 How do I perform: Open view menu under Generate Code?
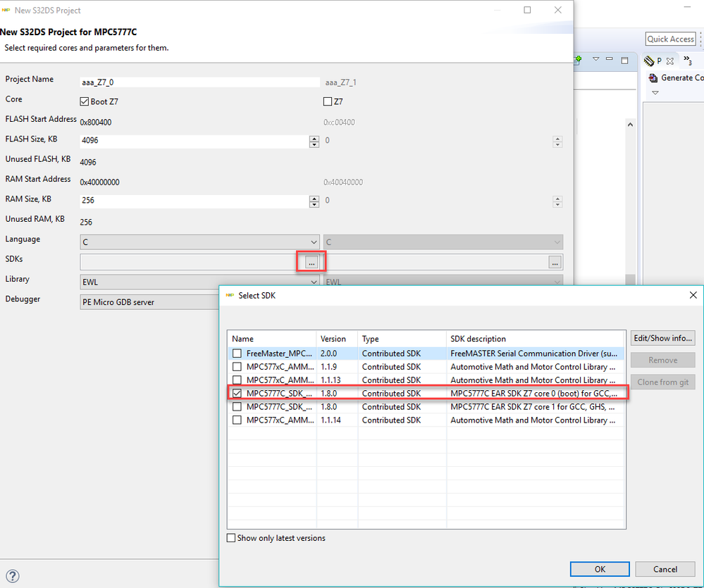coord(655,93)
